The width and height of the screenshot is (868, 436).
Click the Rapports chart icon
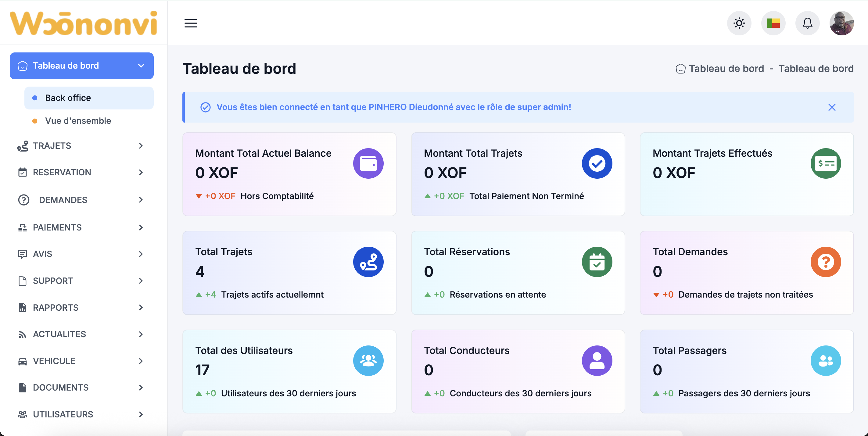coord(22,307)
